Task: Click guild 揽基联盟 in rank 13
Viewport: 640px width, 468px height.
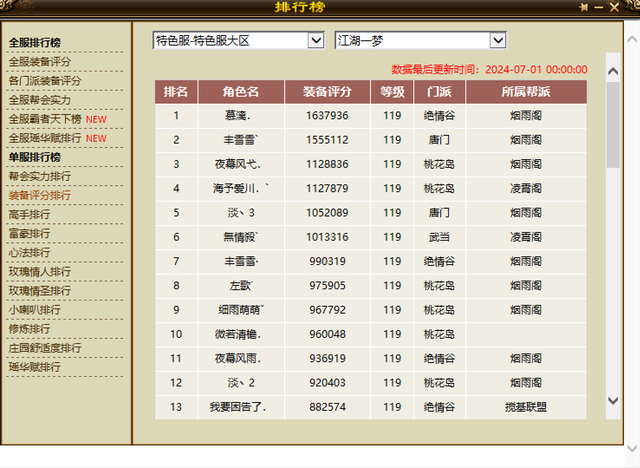Action: (x=526, y=407)
